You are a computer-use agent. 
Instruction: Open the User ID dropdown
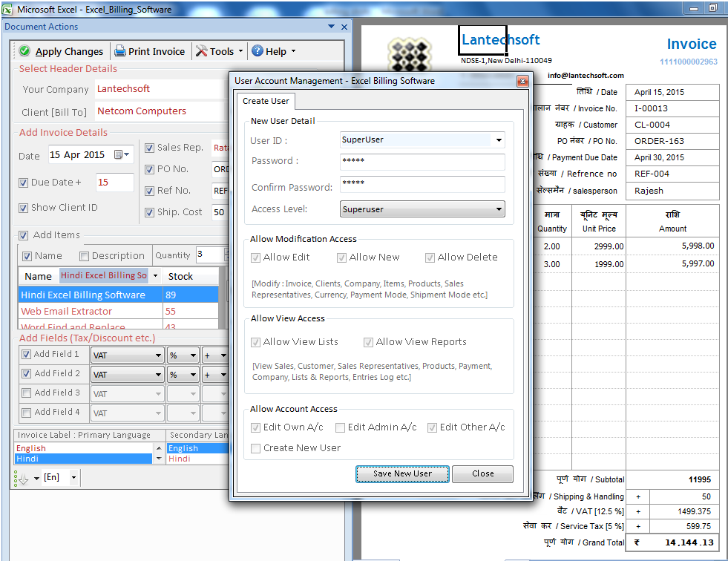(x=499, y=140)
